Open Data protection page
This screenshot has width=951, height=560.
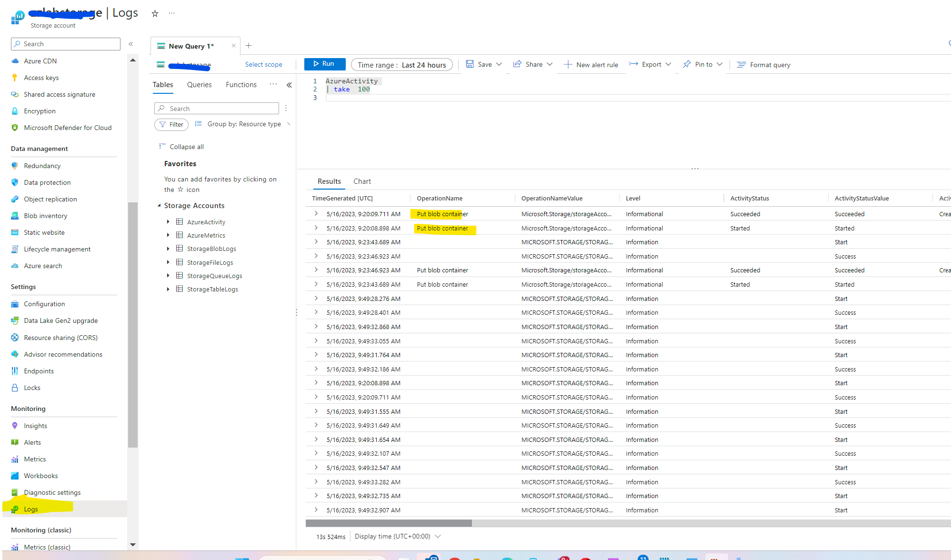point(47,182)
